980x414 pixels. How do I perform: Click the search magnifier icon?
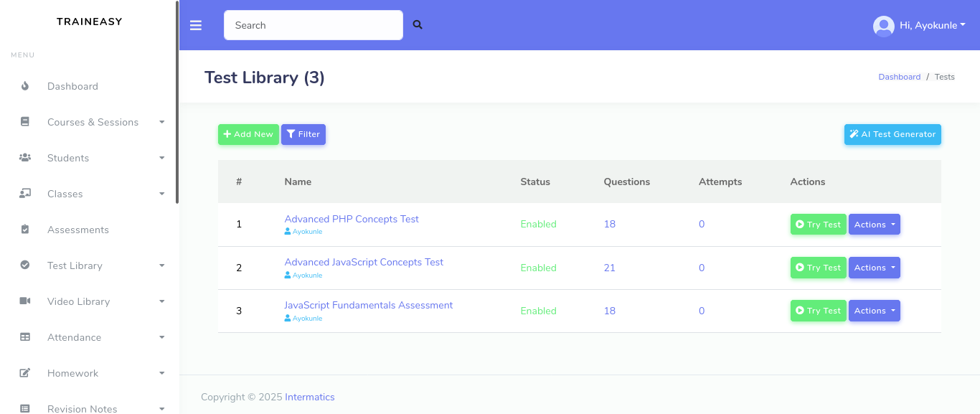418,25
